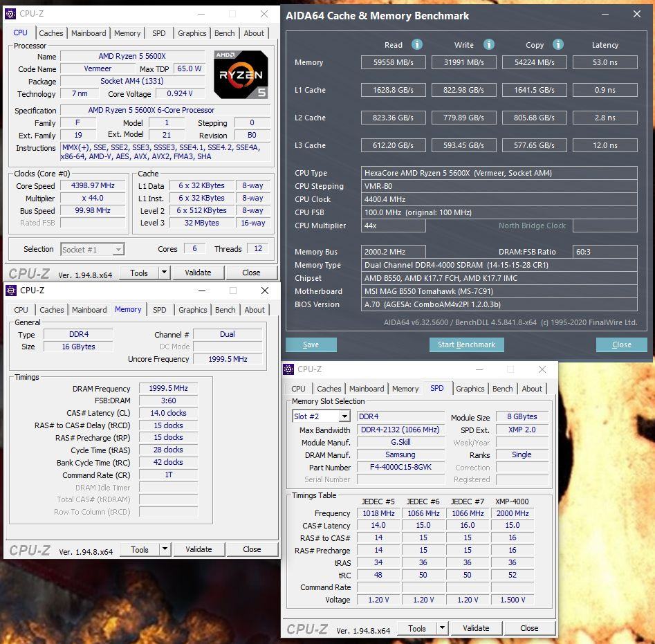
Task: Open SPD tab in top CPU-Z window
Action: pyautogui.click(x=159, y=33)
